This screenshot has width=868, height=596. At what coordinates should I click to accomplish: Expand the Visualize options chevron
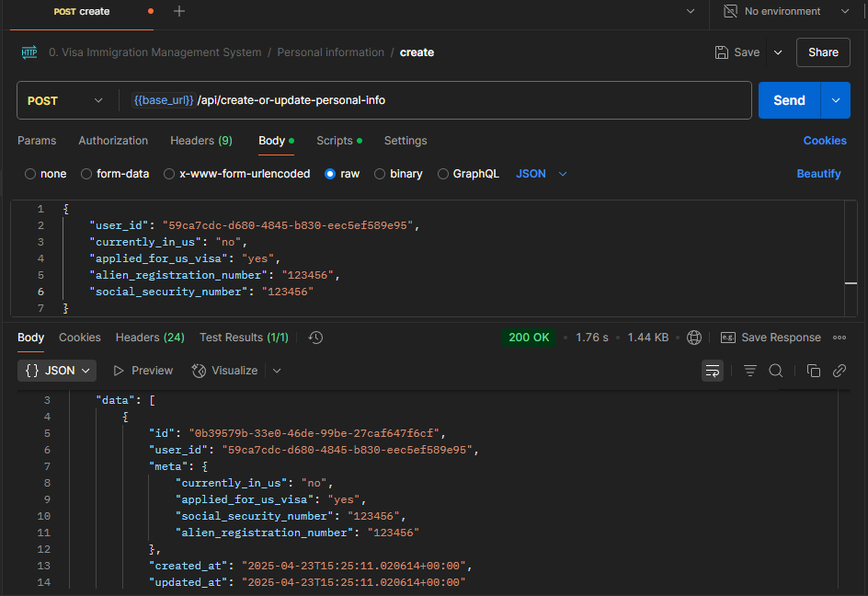(x=277, y=371)
